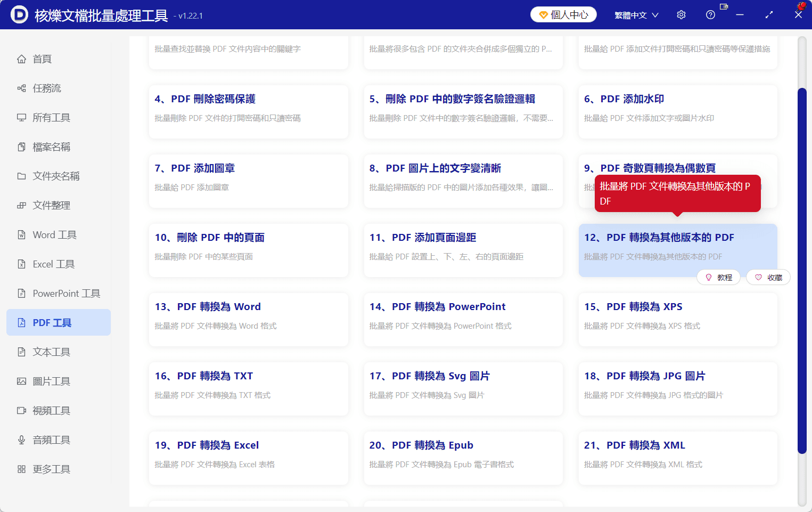812x512 pixels.
Task: Open 個人中心 button
Action: pyautogui.click(x=563, y=15)
